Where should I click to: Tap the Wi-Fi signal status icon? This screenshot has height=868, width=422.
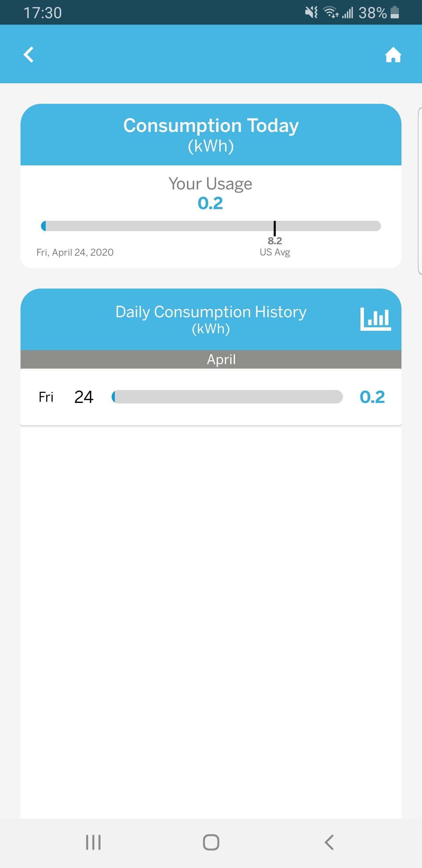[x=331, y=13]
